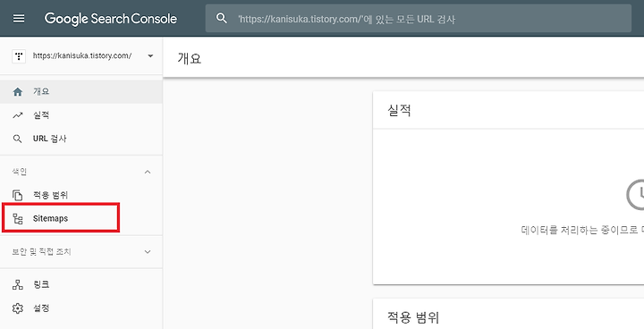Open the 링크 links menu item
Viewport: 644px width, 329px height.
[81, 284]
